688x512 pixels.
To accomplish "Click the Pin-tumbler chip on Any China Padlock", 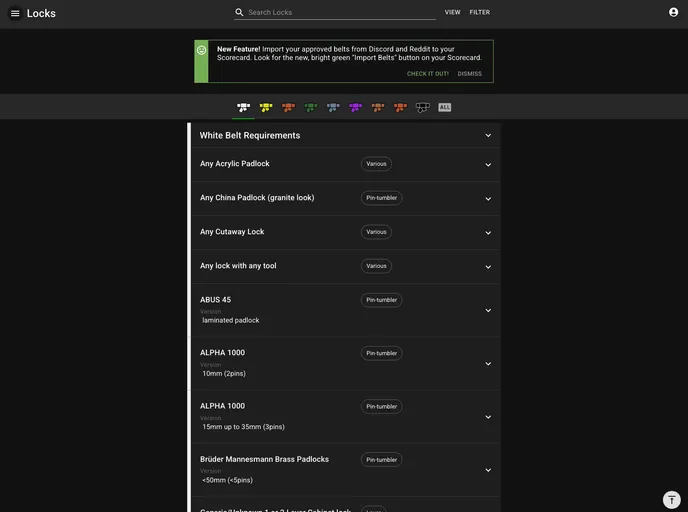I will (381, 198).
